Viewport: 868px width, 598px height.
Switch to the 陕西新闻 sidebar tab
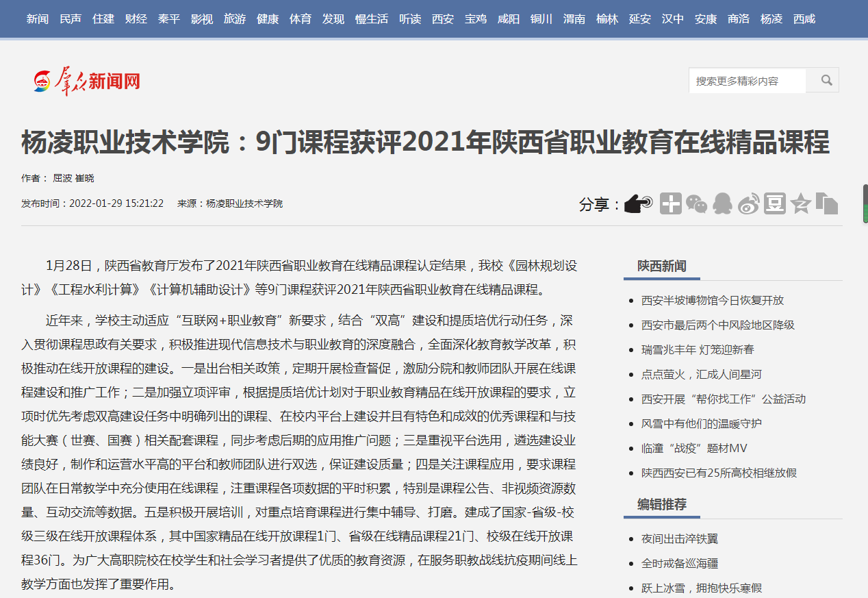[x=661, y=266]
